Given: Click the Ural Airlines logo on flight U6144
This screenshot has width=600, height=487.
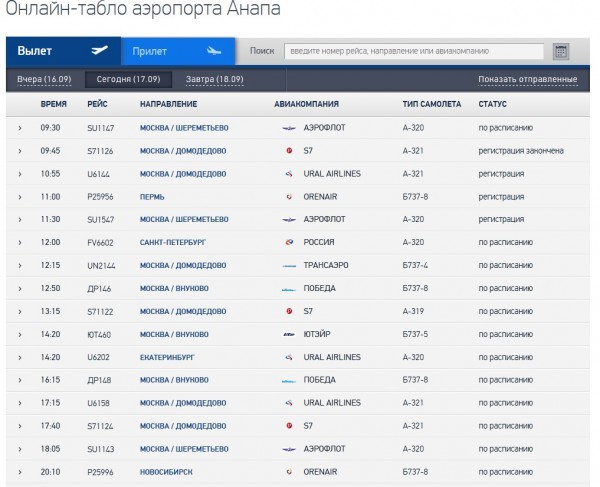Looking at the screenshot, I should click(x=290, y=174).
